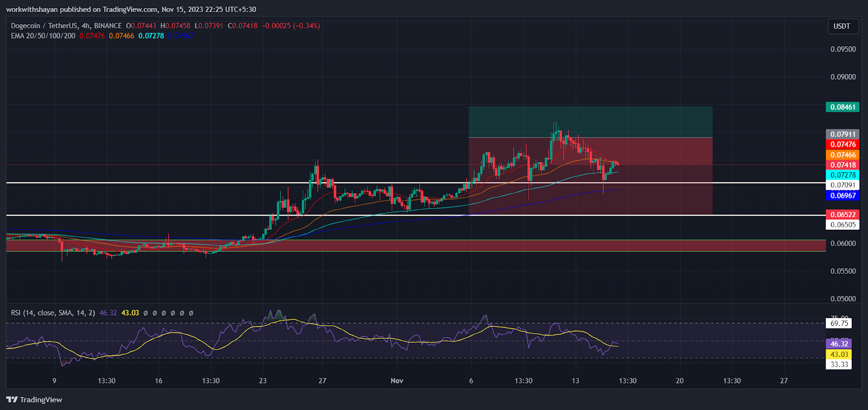Screen dimensions: 868x410
Task: Click the 0.06000 price scale value
Action: pos(843,243)
